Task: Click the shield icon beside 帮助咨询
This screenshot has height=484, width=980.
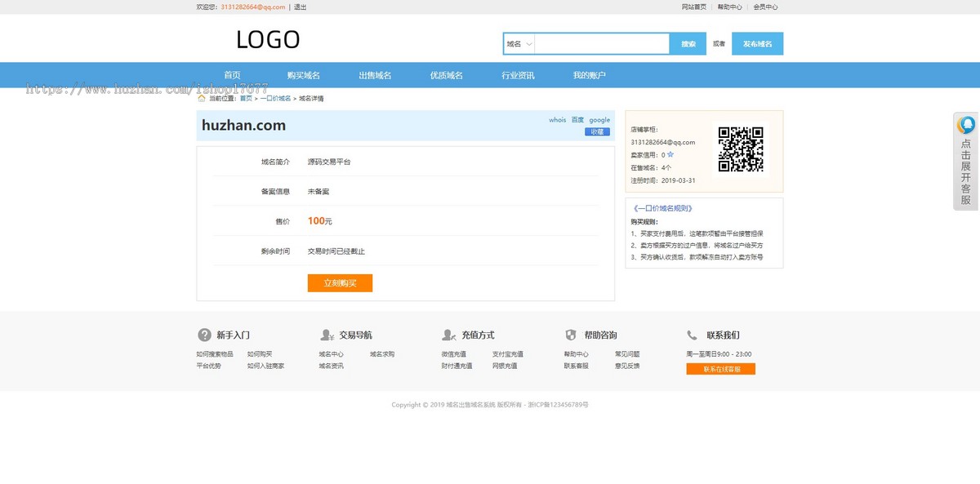Action: [571, 335]
